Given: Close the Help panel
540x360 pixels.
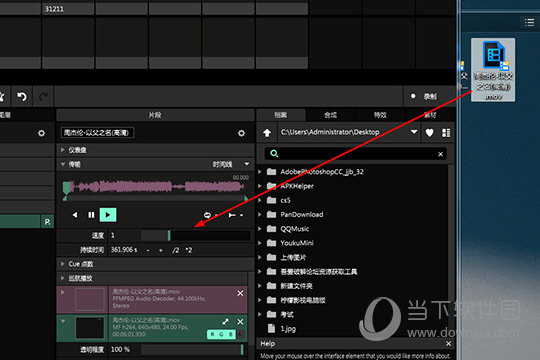Looking at the screenshot, I should (448, 343).
